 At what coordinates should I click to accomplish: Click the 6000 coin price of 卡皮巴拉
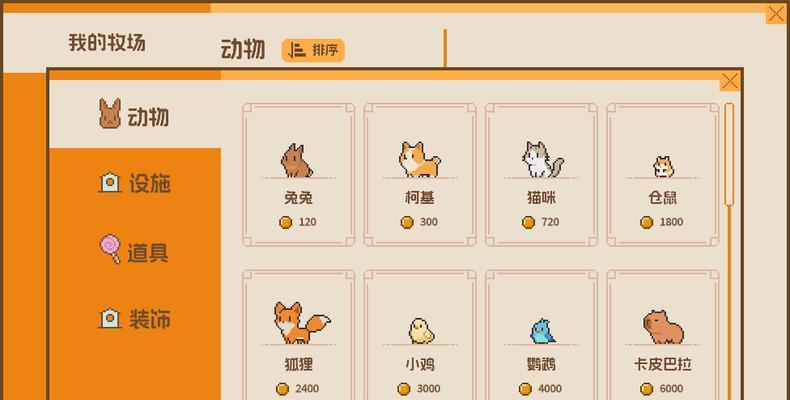pyautogui.click(x=662, y=389)
